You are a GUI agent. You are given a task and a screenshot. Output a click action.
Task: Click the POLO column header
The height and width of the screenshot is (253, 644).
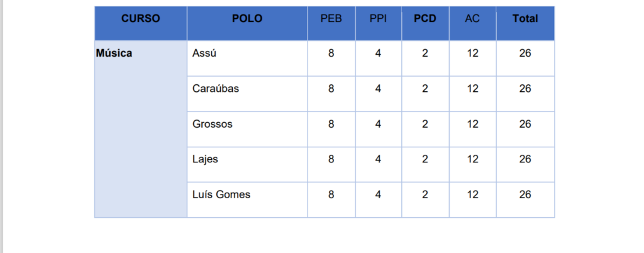pyautogui.click(x=247, y=23)
